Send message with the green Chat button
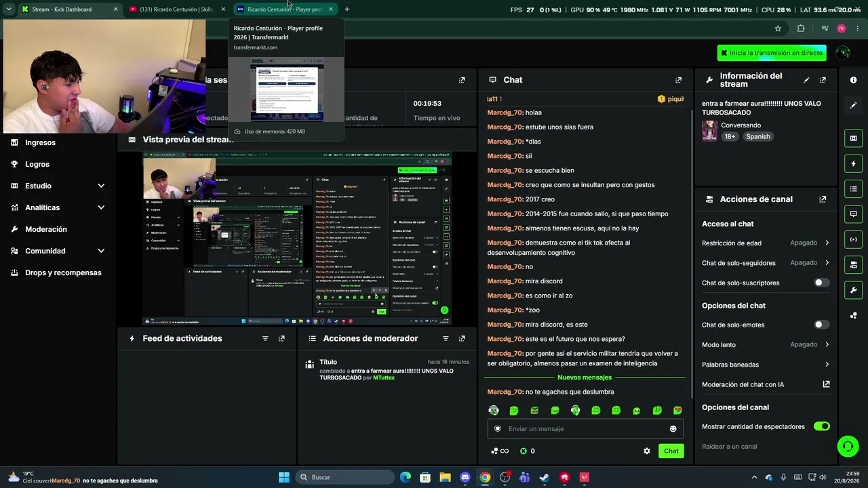 coord(671,451)
